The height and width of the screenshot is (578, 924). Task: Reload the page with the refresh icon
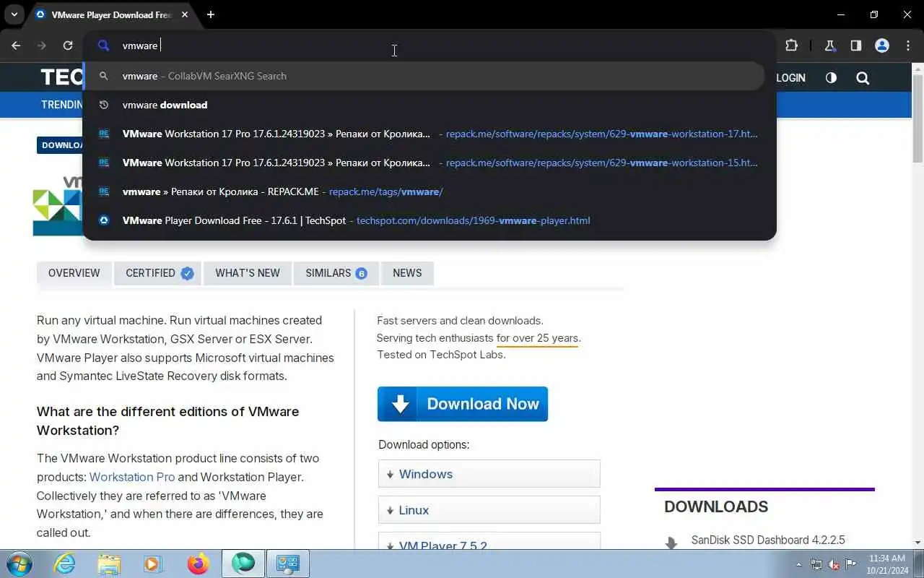68,46
